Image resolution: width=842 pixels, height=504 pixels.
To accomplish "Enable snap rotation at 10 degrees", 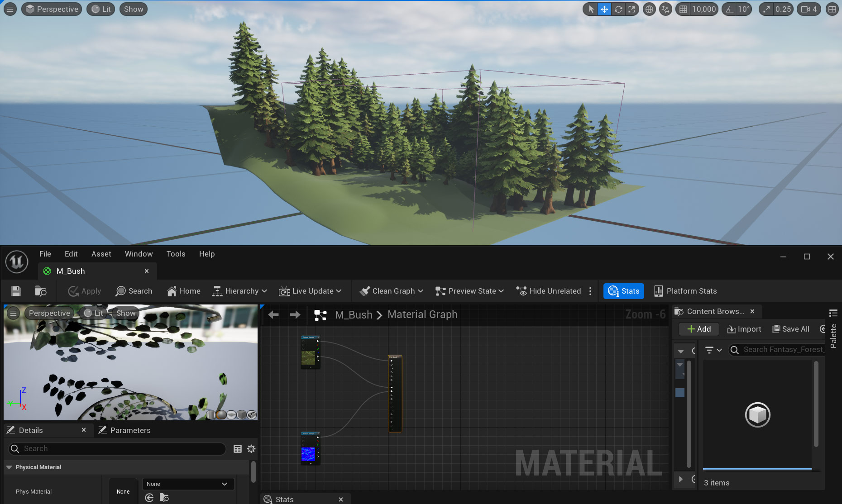I will (x=737, y=9).
